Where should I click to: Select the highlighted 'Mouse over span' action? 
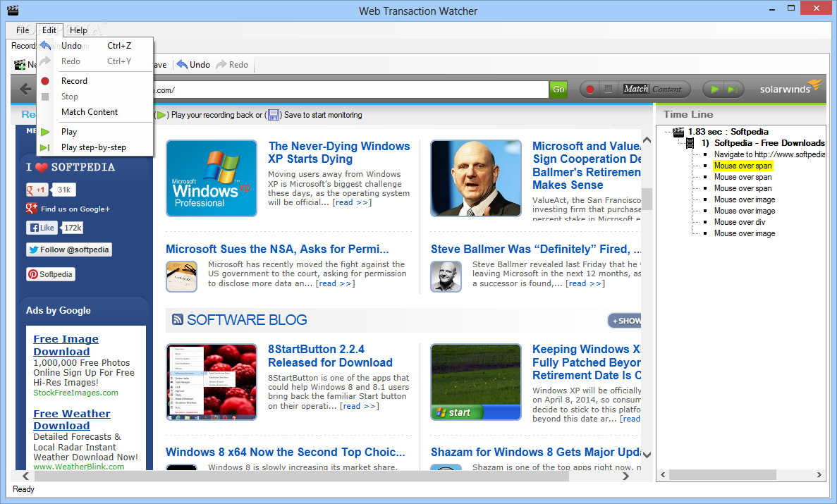pos(743,166)
